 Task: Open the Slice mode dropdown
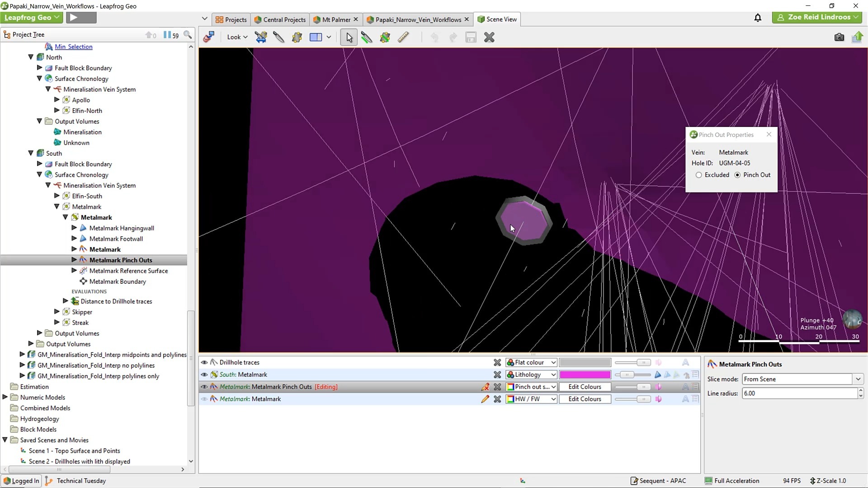[x=858, y=379]
